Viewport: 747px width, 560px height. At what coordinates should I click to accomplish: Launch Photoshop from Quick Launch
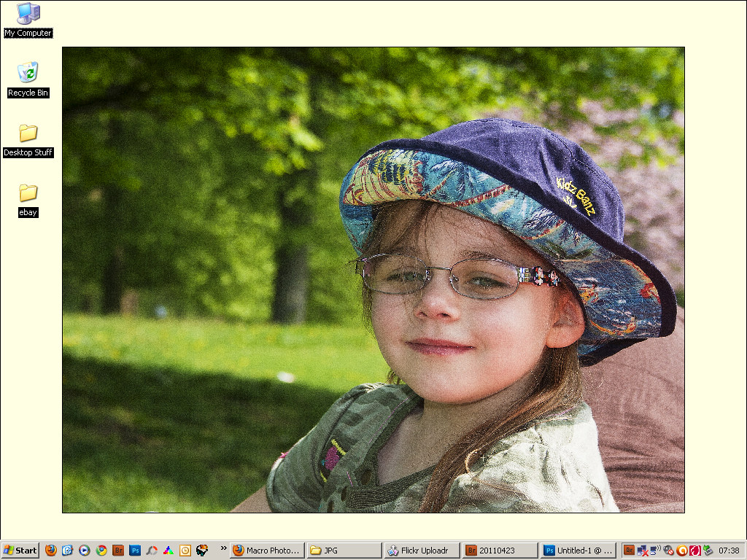(135, 551)
